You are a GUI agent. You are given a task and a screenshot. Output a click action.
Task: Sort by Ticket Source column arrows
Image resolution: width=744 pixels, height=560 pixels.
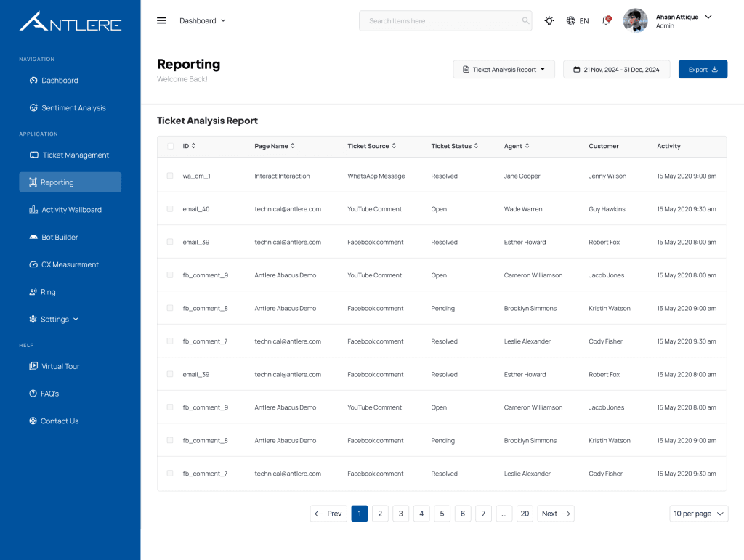coord(394,145)
